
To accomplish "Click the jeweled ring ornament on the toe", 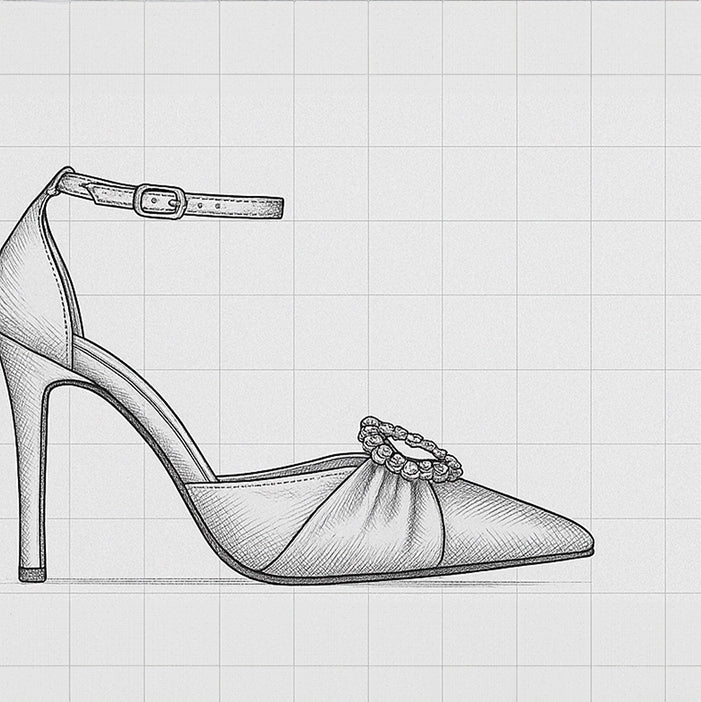I will [411, 450].
